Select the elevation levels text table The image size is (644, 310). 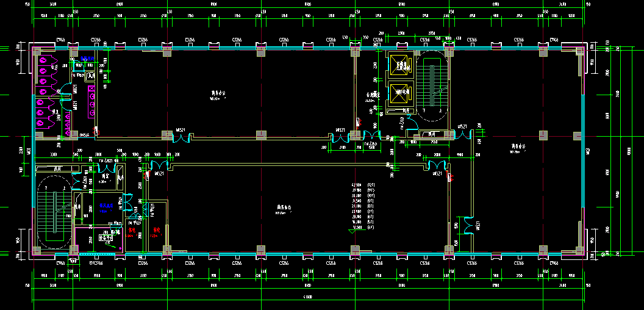point(362,205)
